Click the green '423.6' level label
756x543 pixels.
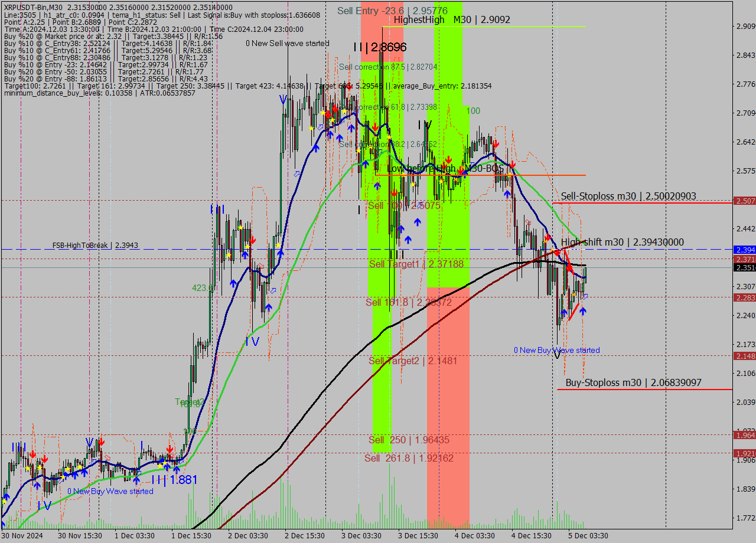[203, 288]
